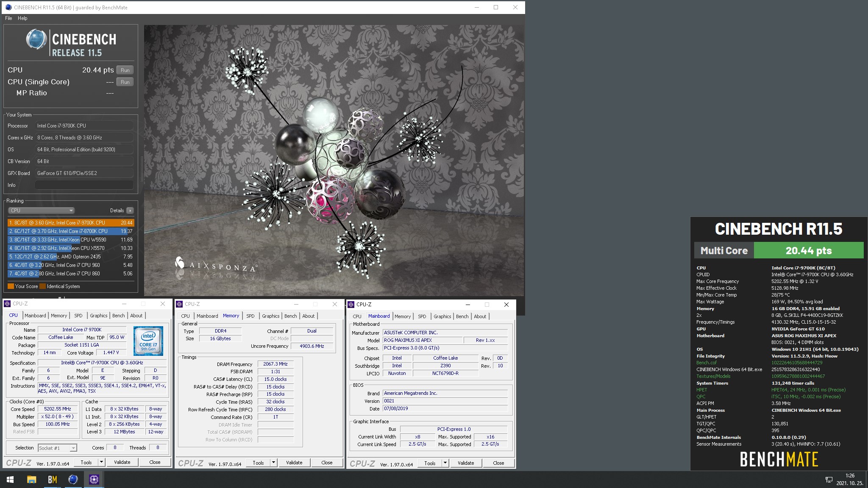
Task: Click Close button in CPU-Z Memory window
Action: 327,463
